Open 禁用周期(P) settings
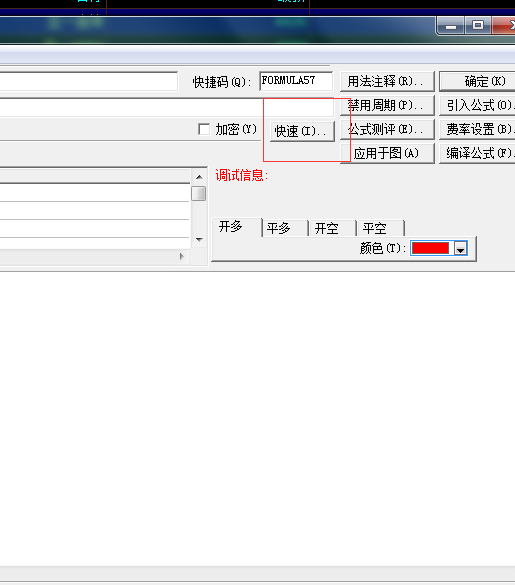The height and width of the screenshot is (585, 515). tap(387, 106)
